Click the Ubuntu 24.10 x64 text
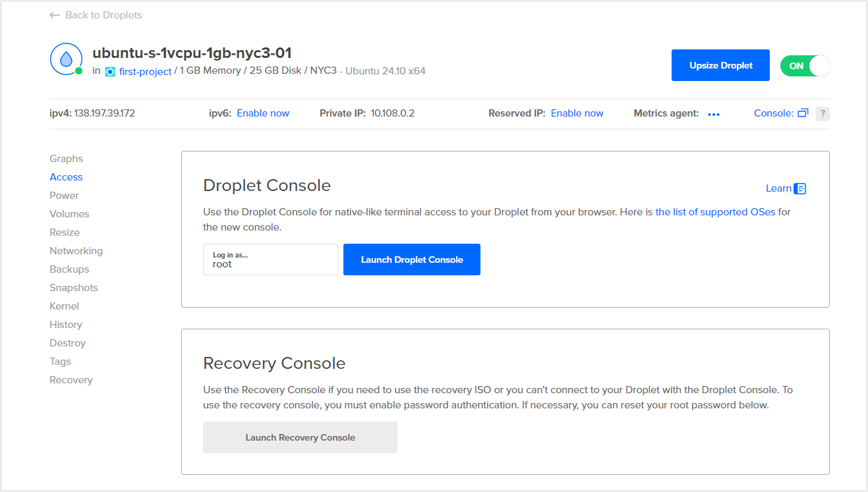Viewport: 868px width, 492px height. click(x=386, y=70)
